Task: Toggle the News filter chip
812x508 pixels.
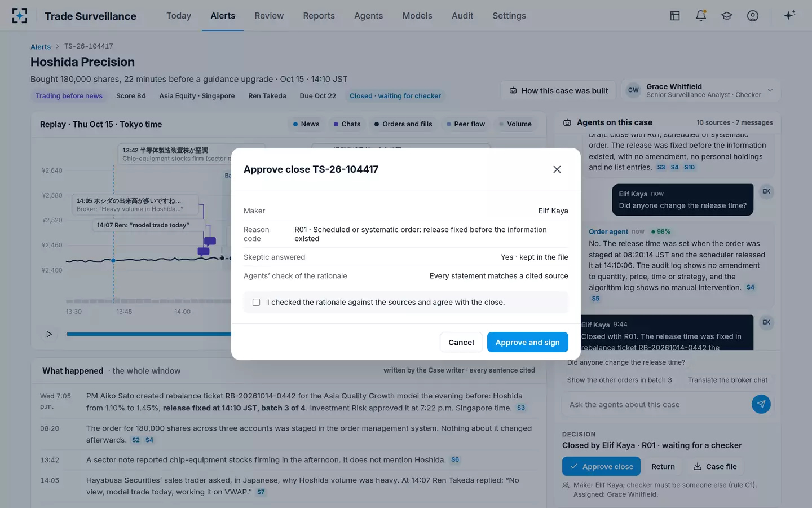Action: click(306, 124)
